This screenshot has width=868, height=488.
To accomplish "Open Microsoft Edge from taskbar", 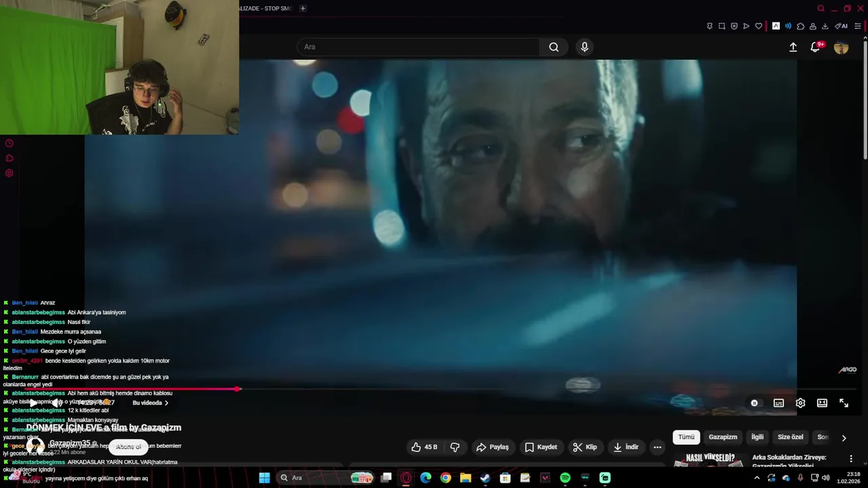I will tap(425, 478).
